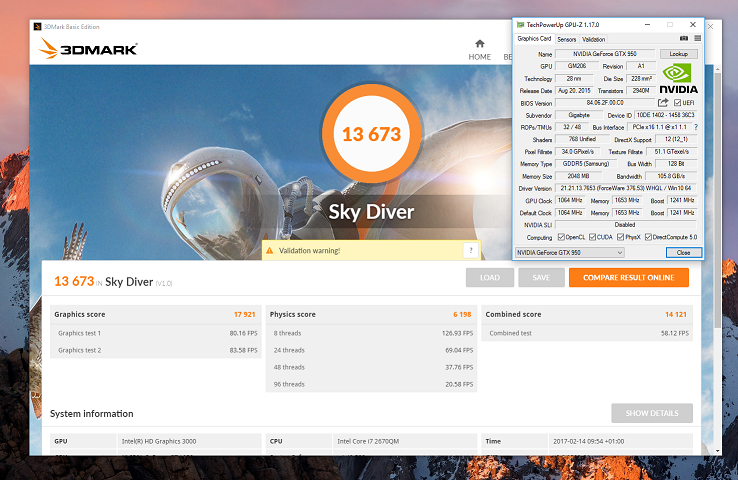
Task: Switch to the Validation tab
Action: click(593, 40)
